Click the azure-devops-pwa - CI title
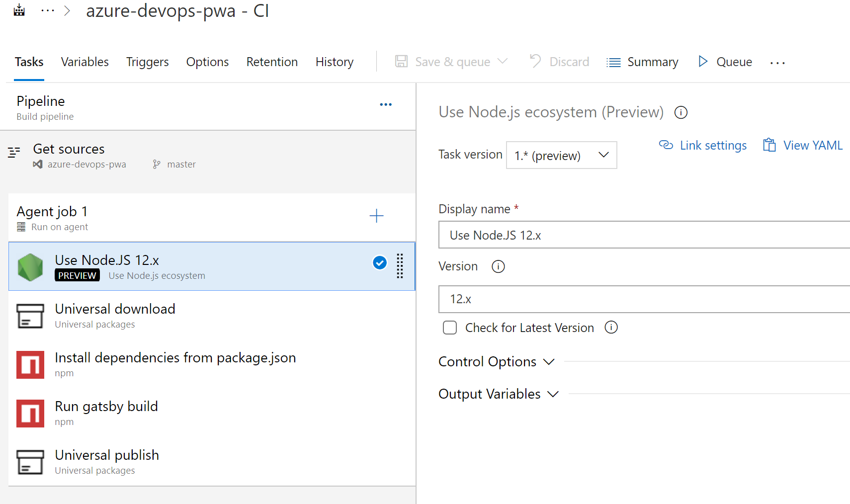 click(177, 10)
